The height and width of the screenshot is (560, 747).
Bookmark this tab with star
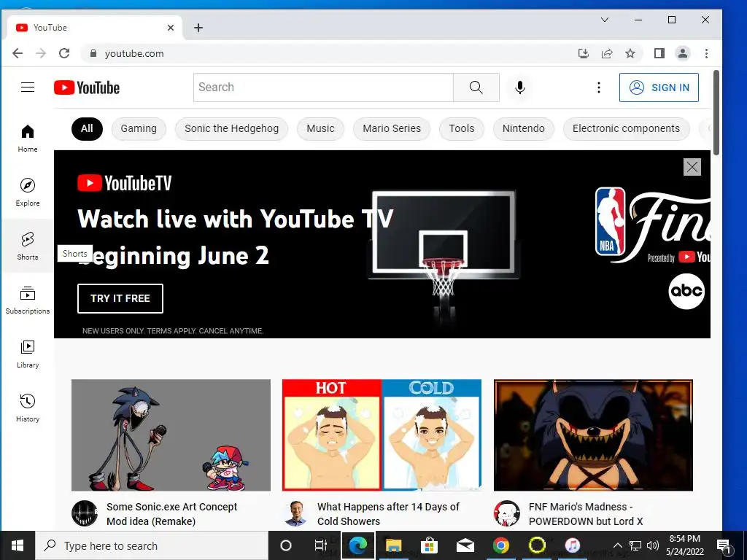(630, 53)
